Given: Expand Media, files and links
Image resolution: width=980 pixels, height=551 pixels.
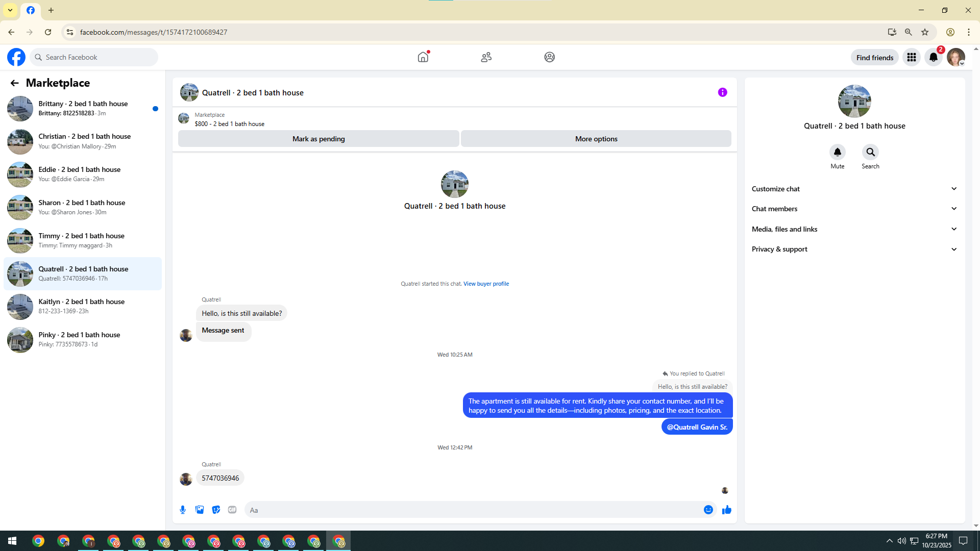Looking at the screenshot, I should click(x=854, y=229).
